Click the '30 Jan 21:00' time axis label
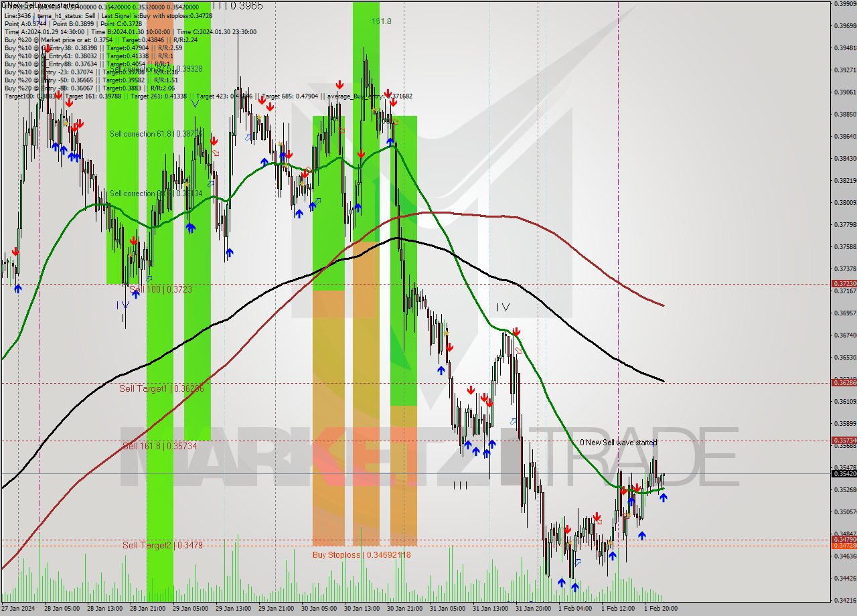Viewport: 857px width, 616px height. 404,609
